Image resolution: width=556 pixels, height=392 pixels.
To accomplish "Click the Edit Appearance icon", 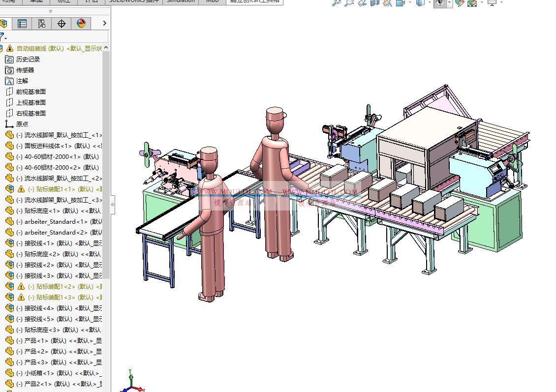I will tap(459, 3).
